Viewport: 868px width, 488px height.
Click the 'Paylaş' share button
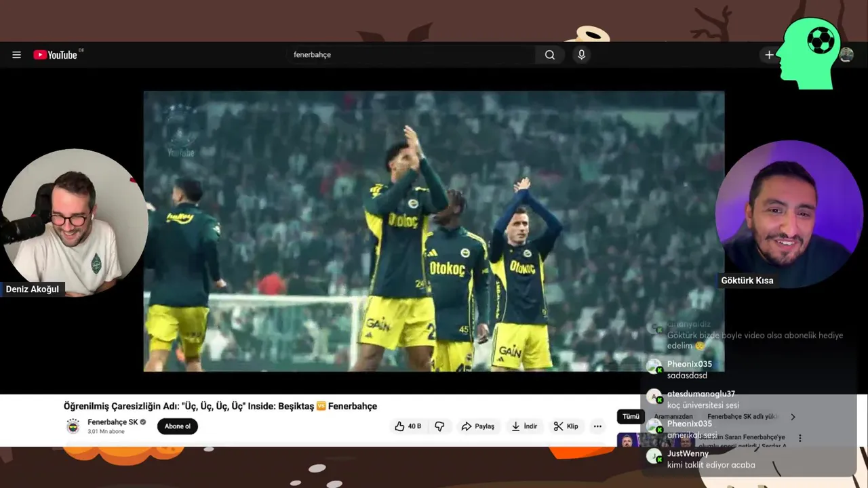(x=477, y=426)
